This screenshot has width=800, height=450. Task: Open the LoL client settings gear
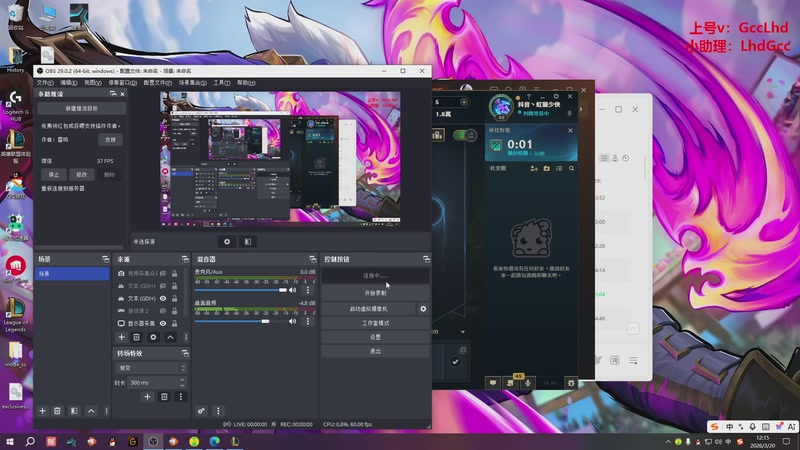pos(556,96)
